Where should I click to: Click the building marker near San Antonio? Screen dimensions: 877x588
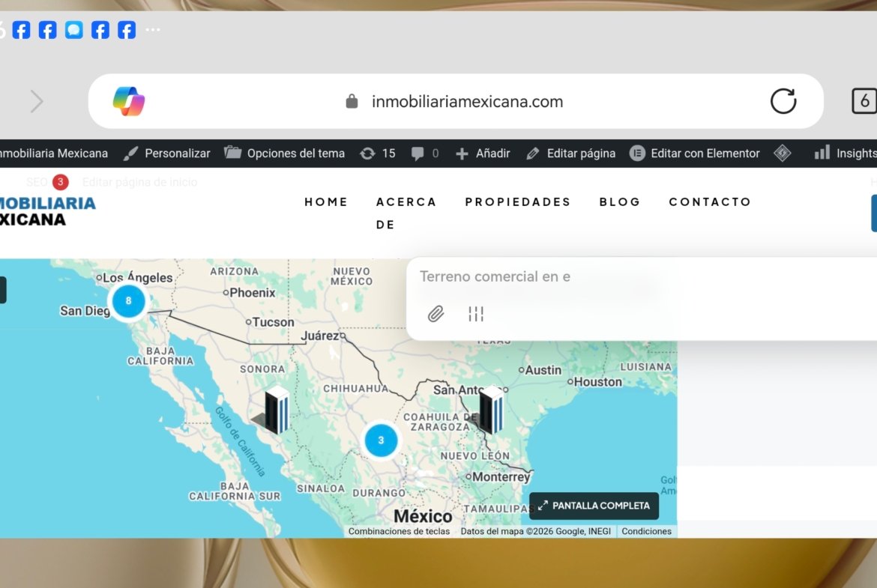point(491,410)
